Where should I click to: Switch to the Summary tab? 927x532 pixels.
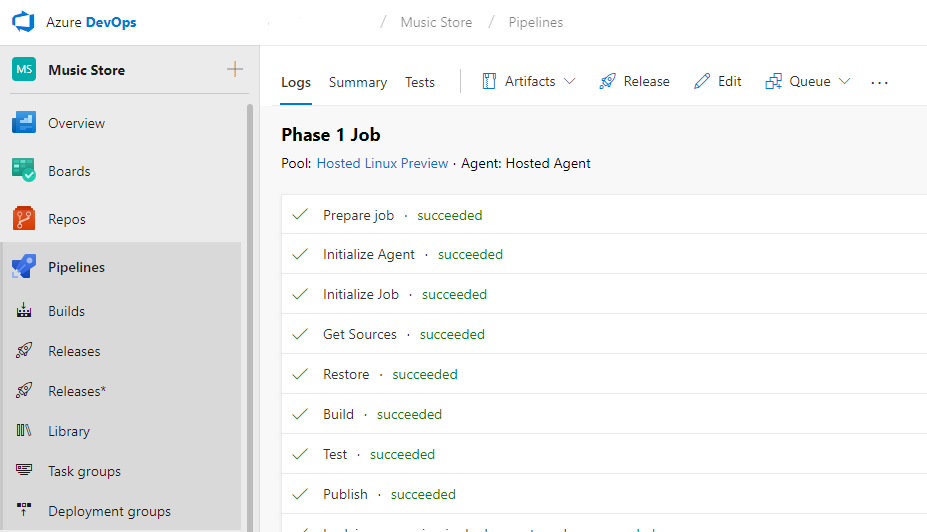point(357,83)
